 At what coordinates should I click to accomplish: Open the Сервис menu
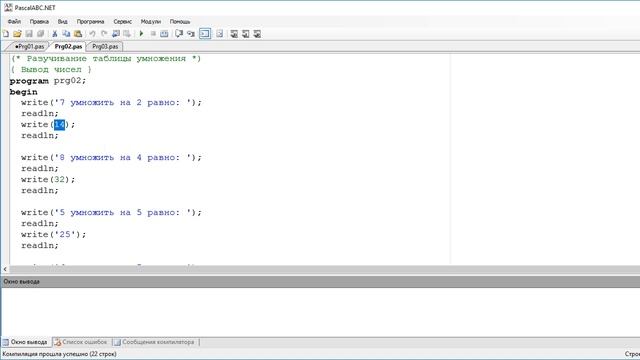tap(122, 21)
